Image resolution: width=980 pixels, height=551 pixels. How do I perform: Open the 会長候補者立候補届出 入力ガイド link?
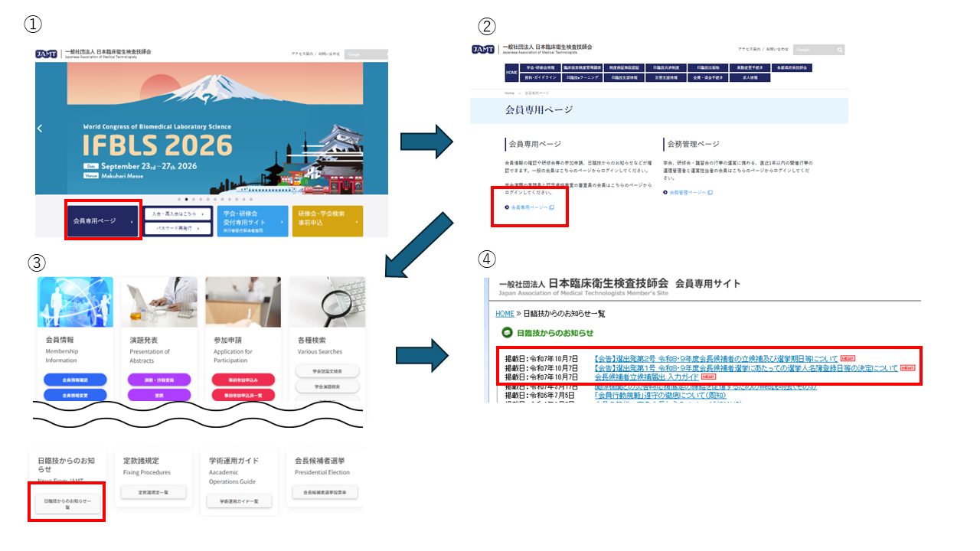[646, 377]
